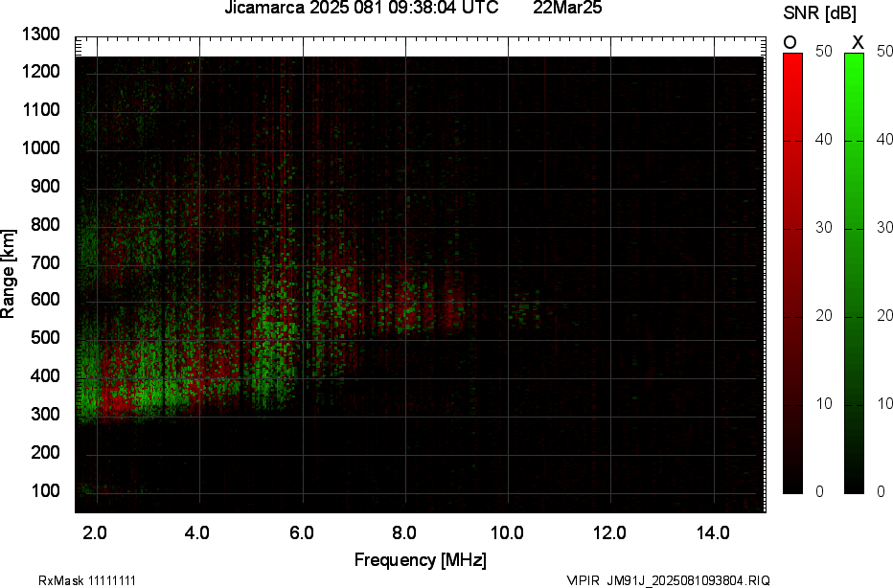This screenshot has width=893, height=588.
Task: Click the Jicamarca timestamp title text
Action: point(360,9)
